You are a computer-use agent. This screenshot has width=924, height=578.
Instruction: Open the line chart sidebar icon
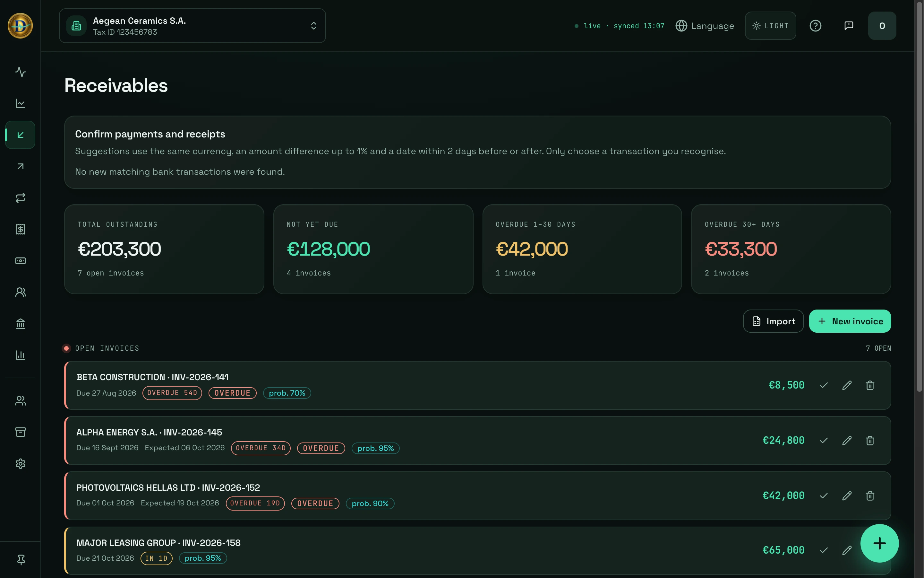[20, 103]
